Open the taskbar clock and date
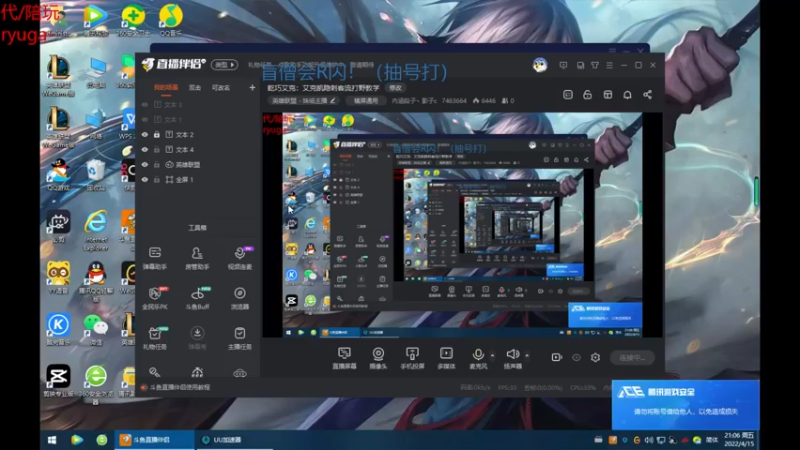 (x=738, y=440)
